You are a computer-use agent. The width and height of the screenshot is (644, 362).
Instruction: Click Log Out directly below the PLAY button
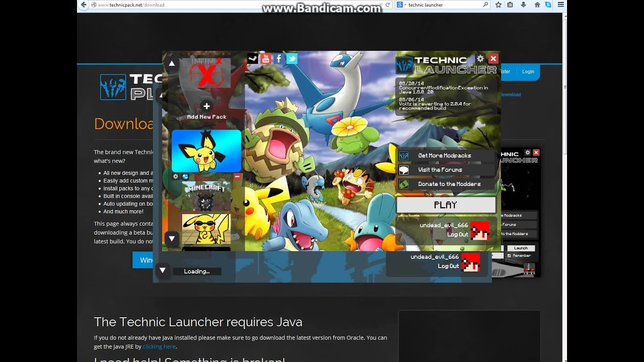tap(457, 234)
